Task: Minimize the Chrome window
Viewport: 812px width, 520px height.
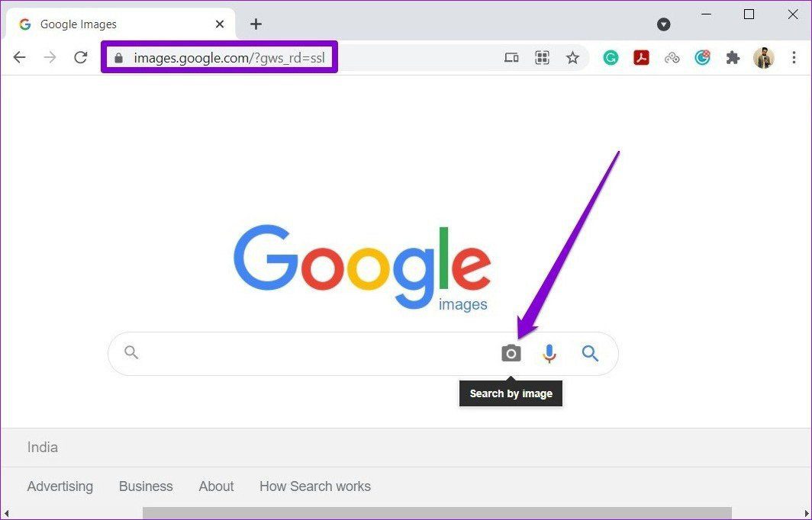Action: pos(707,14)
